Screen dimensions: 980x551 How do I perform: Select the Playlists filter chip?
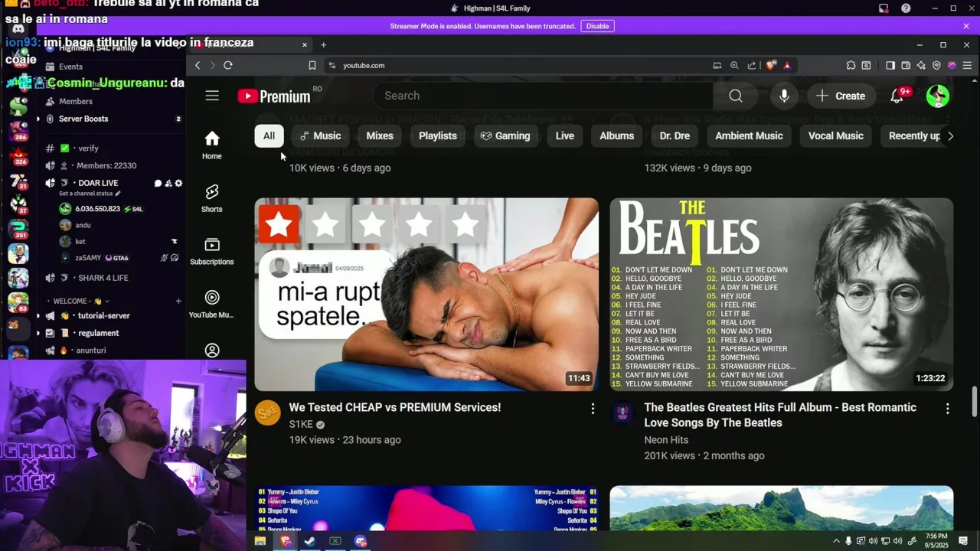[x=438, y=136]
